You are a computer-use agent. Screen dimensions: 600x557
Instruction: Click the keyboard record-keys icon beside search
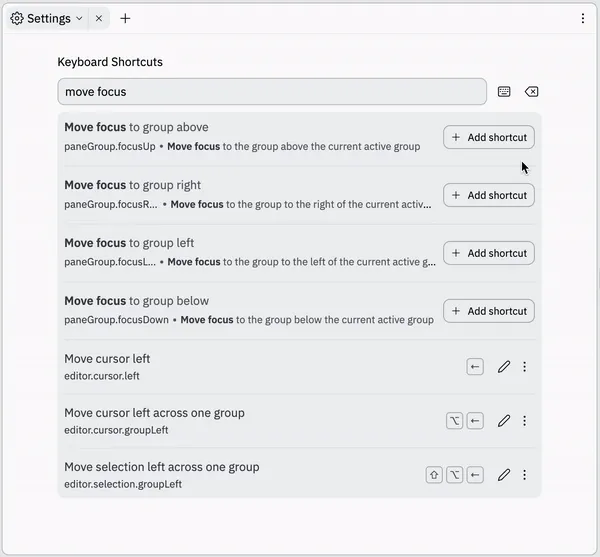coord(504,92)
